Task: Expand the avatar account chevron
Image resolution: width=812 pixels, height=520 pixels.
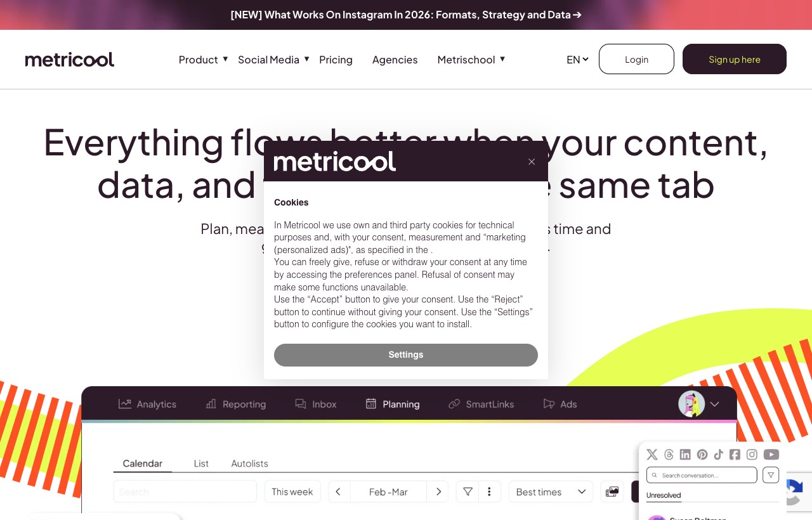Action: pyautogui.click(x=715, y=404)
